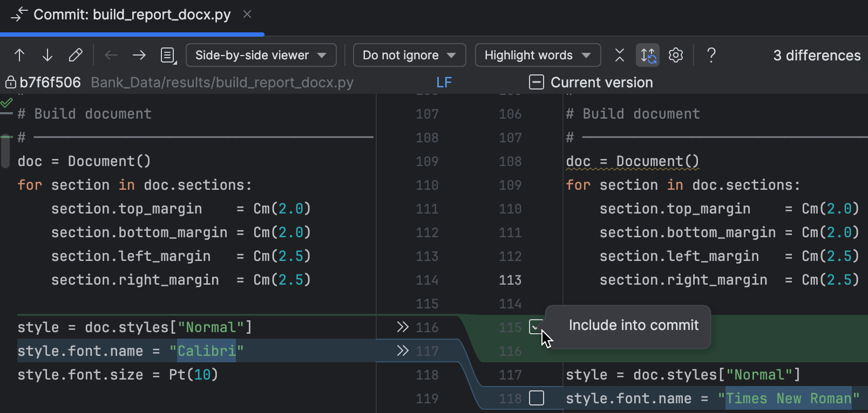Jump to previous difference with up arrow

click(x=19, y=55)
